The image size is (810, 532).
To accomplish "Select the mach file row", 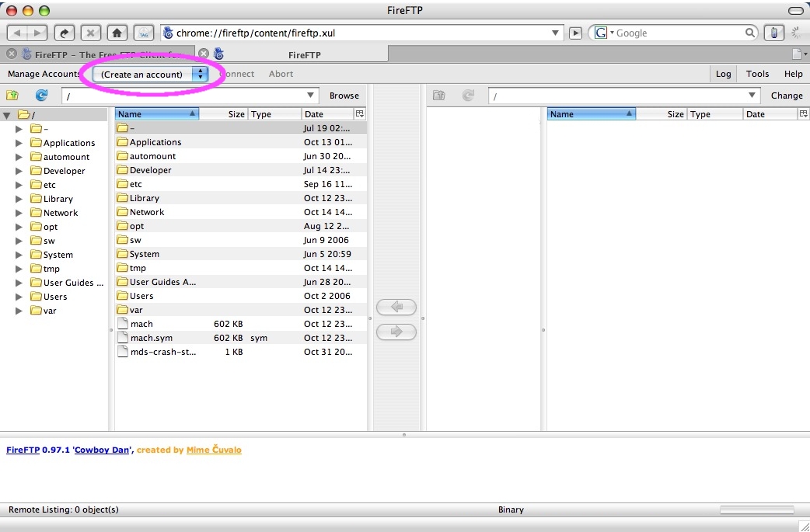I will coord(241,324).
